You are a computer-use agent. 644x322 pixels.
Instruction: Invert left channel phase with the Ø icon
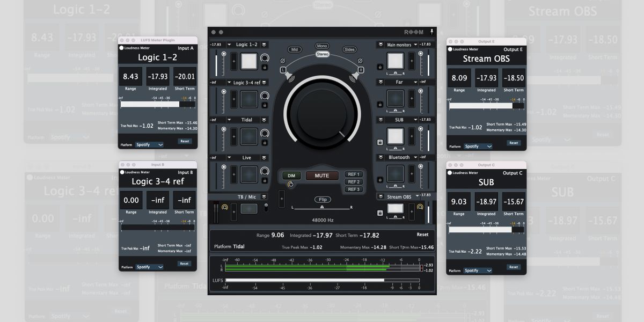(283, 61)
